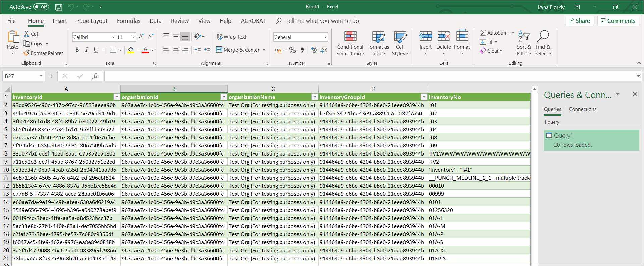Image resolution: width=644 pixels, height=266 pixels.
Task: Apply Underline formatting
Action: tap(96, 50)
